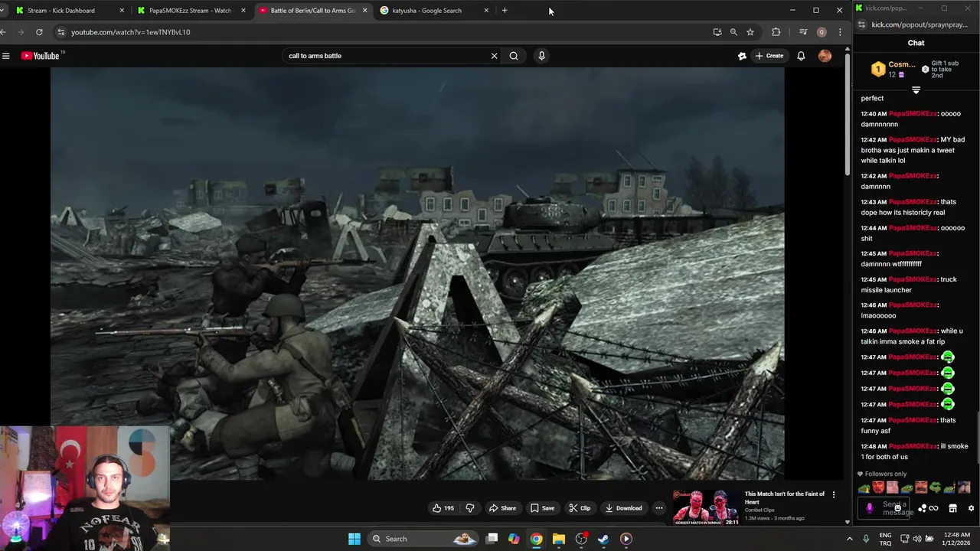This screenshot has width=980, height=551.
Task: Start voice search with the microphone
Action: 541,56
